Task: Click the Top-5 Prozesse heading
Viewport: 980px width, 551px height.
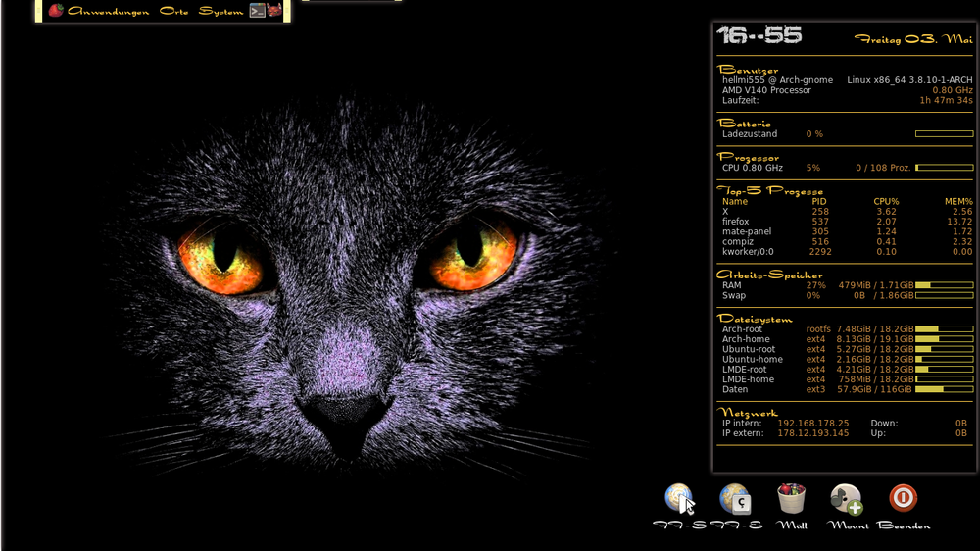Action: (770, 190)
